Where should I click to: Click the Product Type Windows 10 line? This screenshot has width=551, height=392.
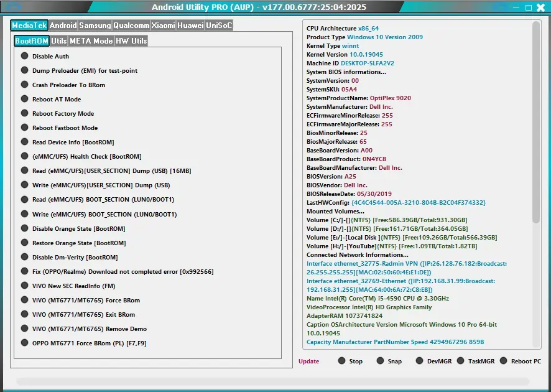(365, 37)
